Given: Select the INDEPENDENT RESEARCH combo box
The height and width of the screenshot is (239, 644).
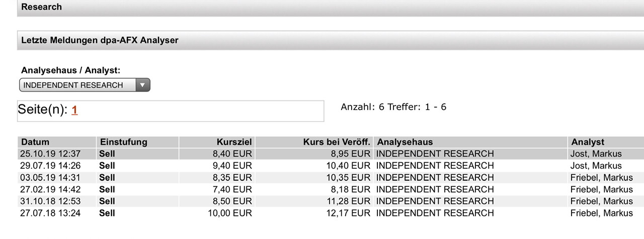Looking at the screenshot, I should pos(78,85).
